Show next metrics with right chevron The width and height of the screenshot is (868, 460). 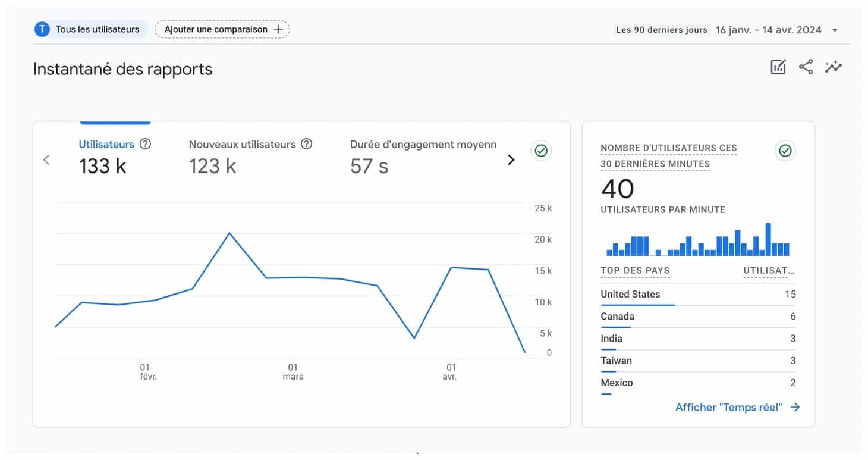click(x=511, y=159)
